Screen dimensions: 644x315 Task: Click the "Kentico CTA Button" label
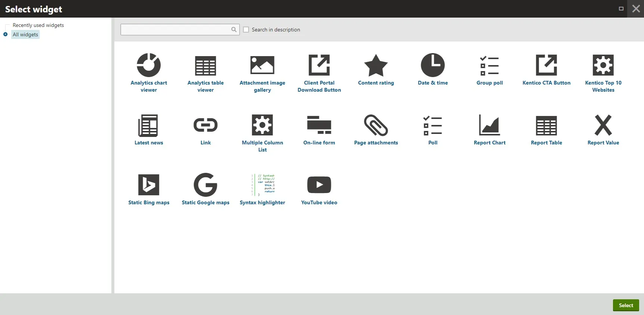(x=546, y=83)
